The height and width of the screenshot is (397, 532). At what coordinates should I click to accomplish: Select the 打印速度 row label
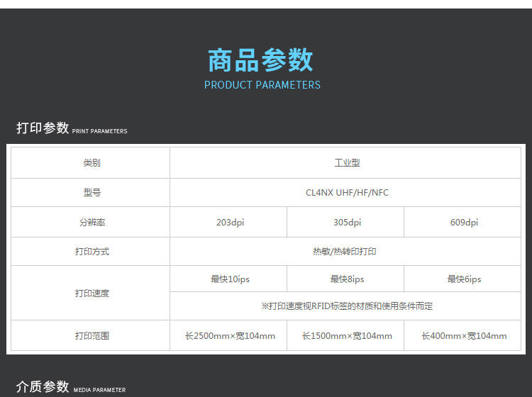(x=92, y=293)
